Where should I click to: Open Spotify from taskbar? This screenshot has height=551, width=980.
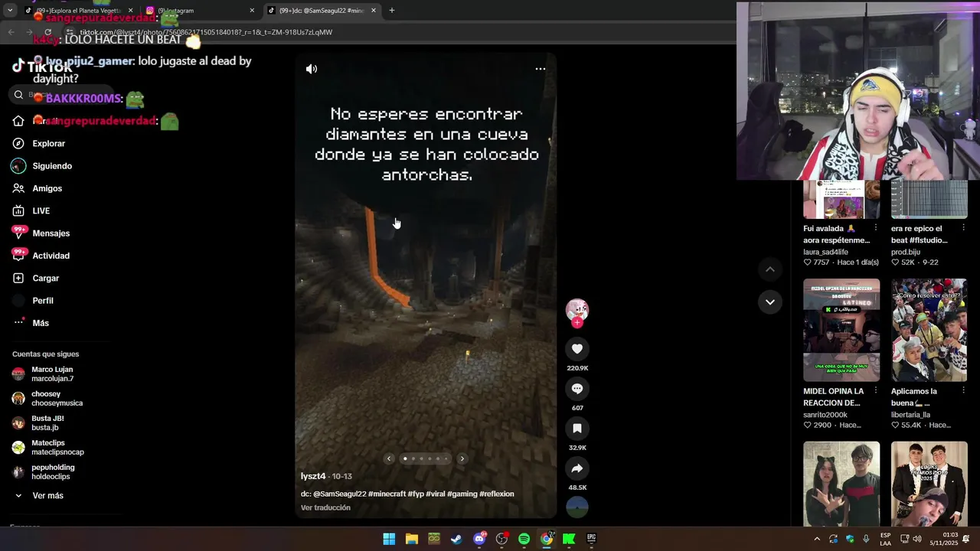click(x=524, y=539)
